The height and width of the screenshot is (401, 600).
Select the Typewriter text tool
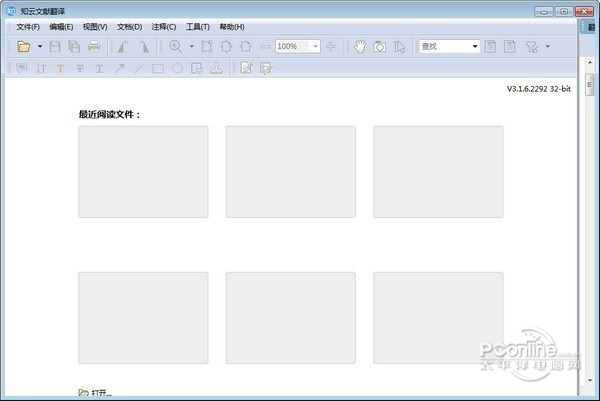coord(41,68)
